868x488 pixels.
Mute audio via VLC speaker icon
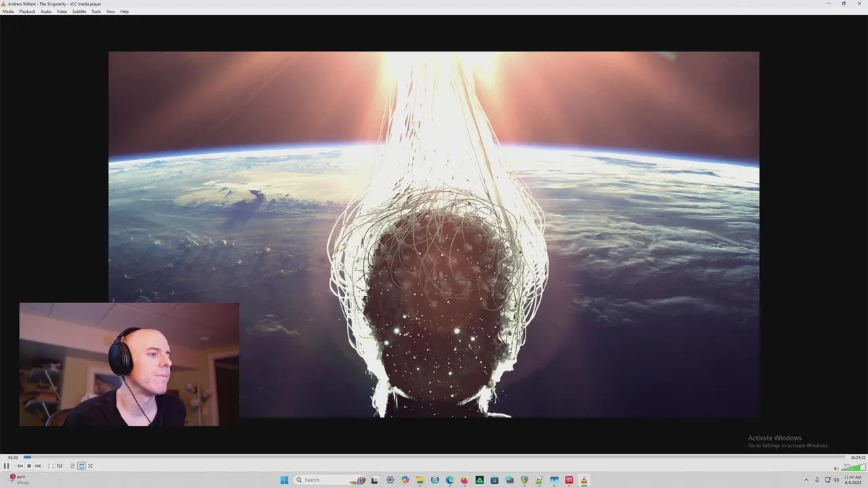point(836,468)
